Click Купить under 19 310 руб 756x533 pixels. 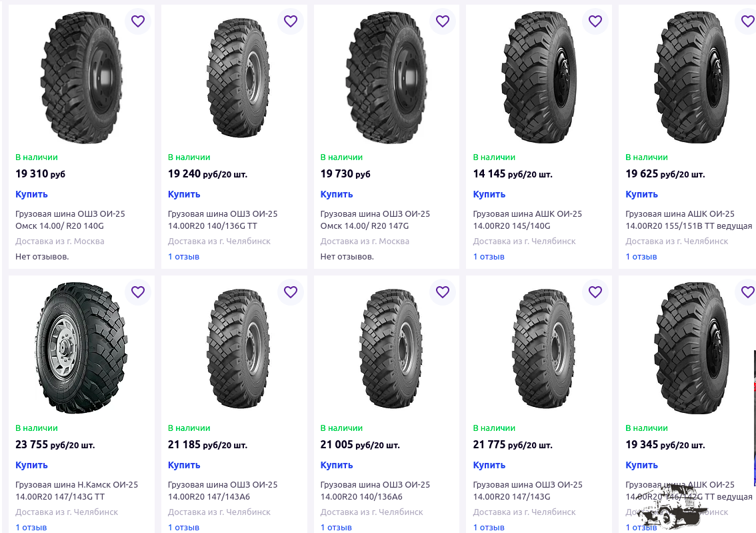click(31, 194)
